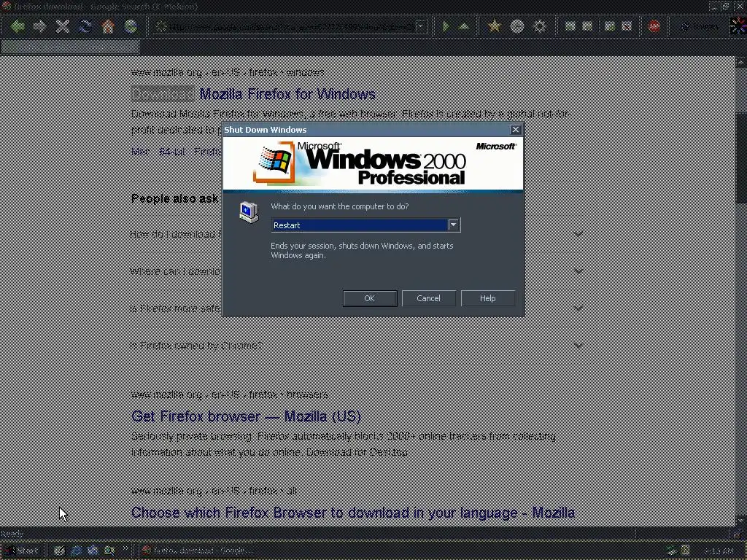Click the fourth Quick Launch icon on taskbar

[109, 551]
